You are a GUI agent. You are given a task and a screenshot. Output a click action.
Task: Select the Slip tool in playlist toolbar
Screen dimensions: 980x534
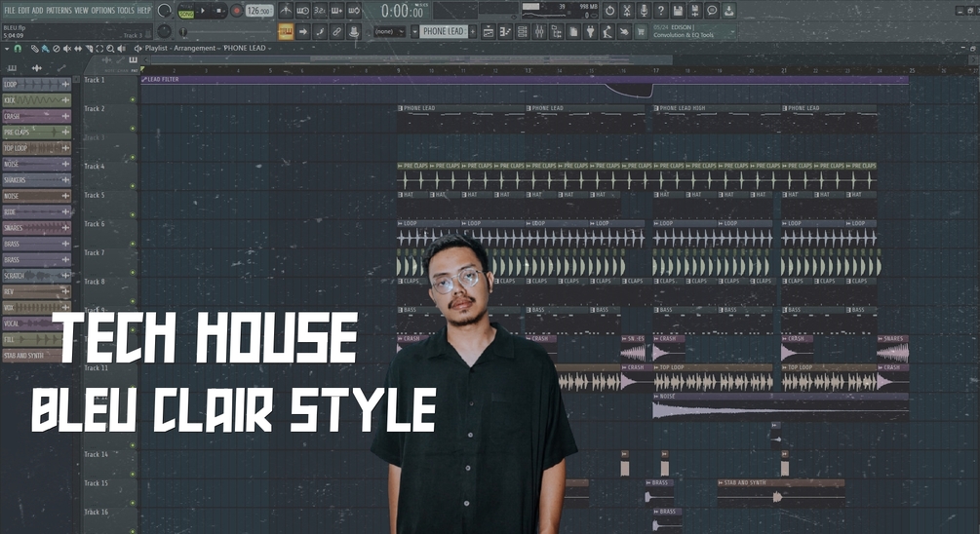tap(78, 48)
